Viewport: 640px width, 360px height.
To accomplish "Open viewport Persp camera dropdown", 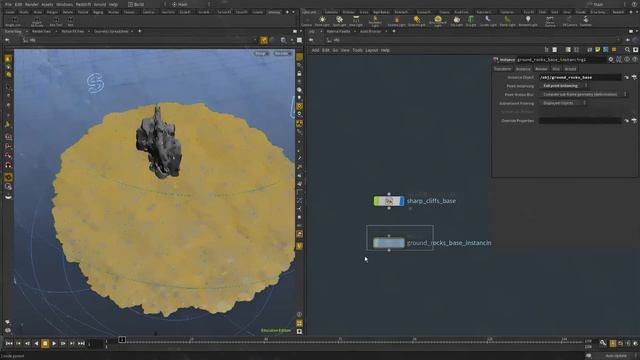I will pos(261,53).
